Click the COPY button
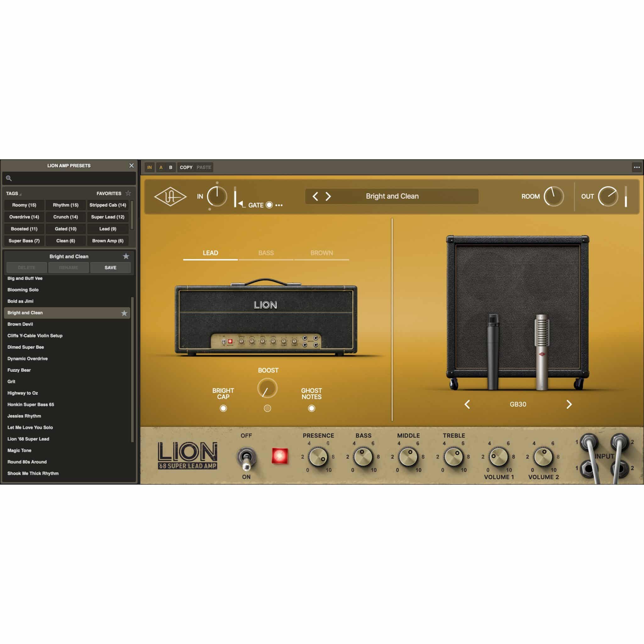The image size is (644, 644). (186, 167)
